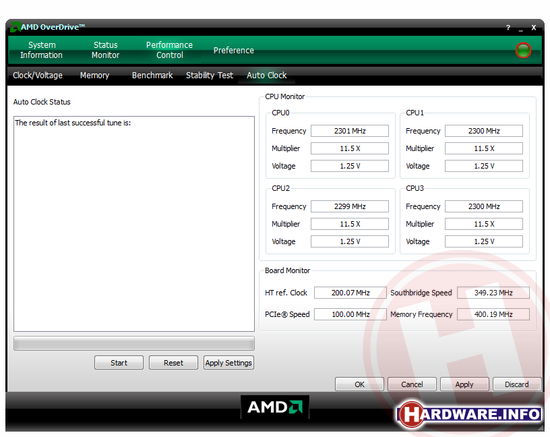Screen dimensions: 550x437
Task: Click the Southbridge Speed value 349.23 MHz
Action: pyautogui.click(x=494, y=293)
